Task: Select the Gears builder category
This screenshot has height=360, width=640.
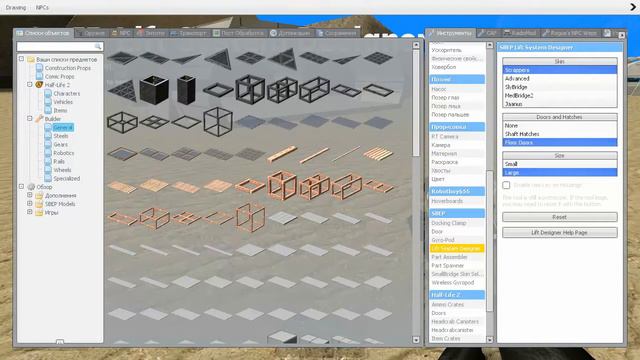Action: click(x=60, y=144)
